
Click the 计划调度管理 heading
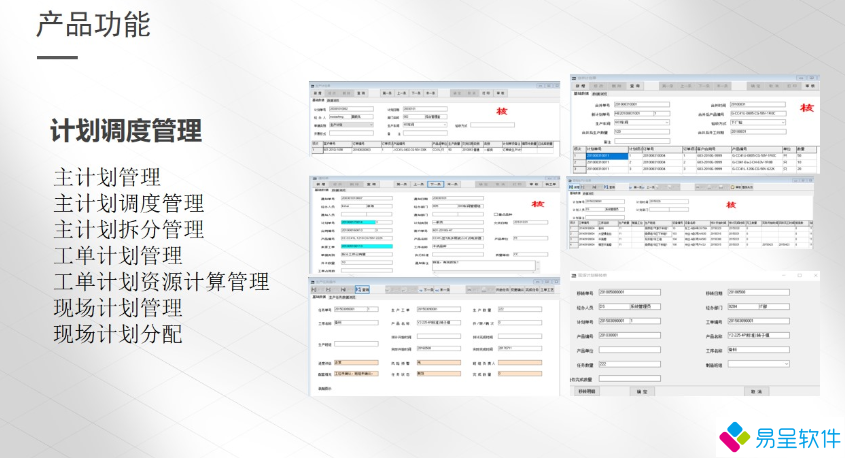(126, 131)
